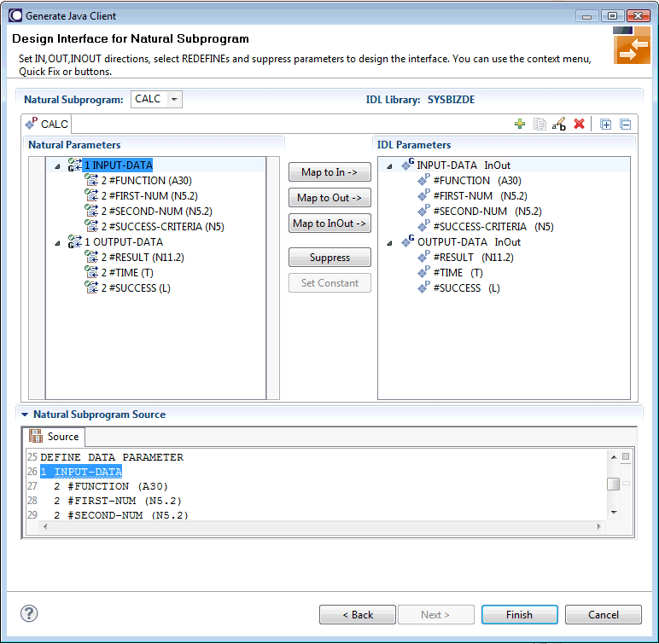The image size is (659, 644).
Task: Click the IDL #RESULT parameter icon
Action: coord(423,257)
